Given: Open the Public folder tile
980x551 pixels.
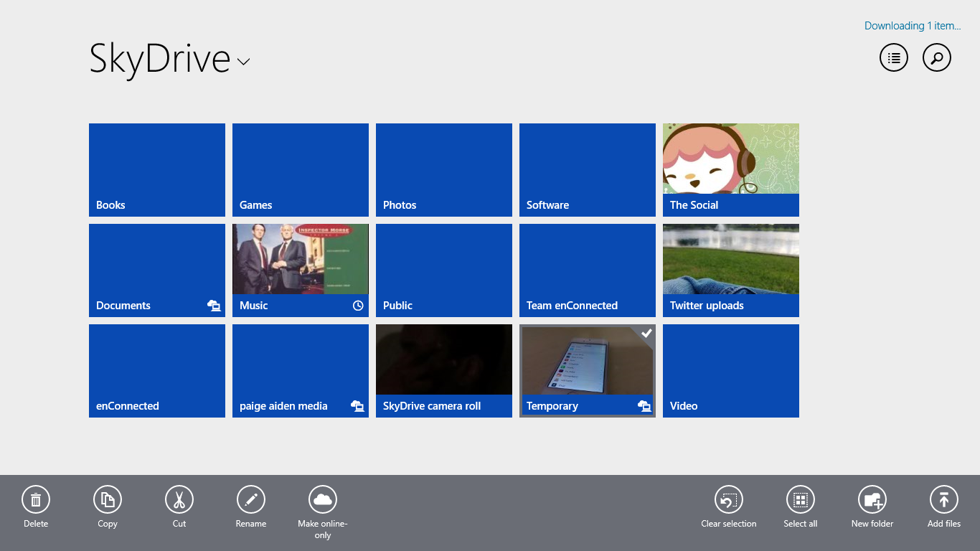Looking at the screenshot, I should click(444, 270).
